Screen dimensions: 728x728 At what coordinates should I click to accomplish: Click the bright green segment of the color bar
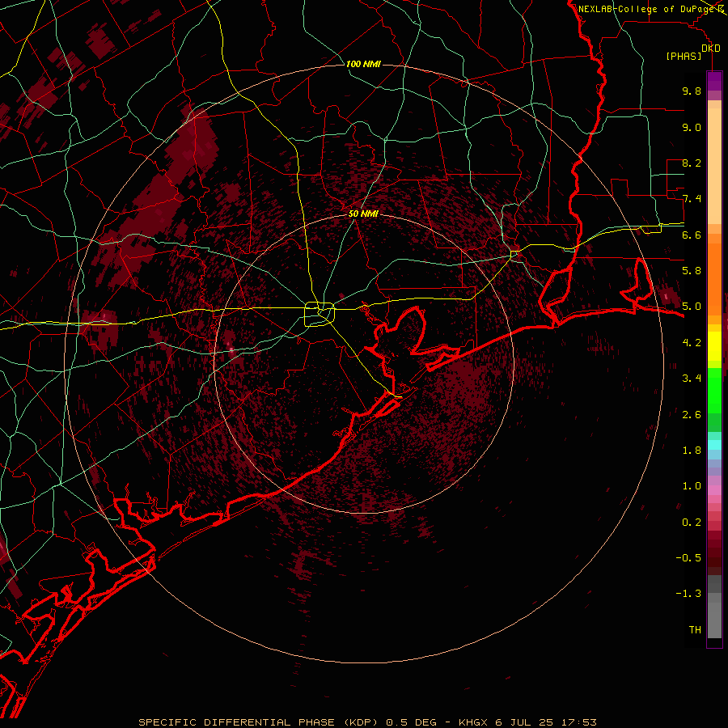pos(714,391)
